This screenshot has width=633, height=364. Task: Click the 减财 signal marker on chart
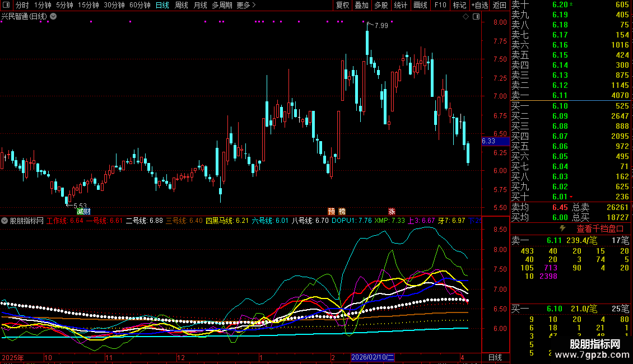click(83, 211)
